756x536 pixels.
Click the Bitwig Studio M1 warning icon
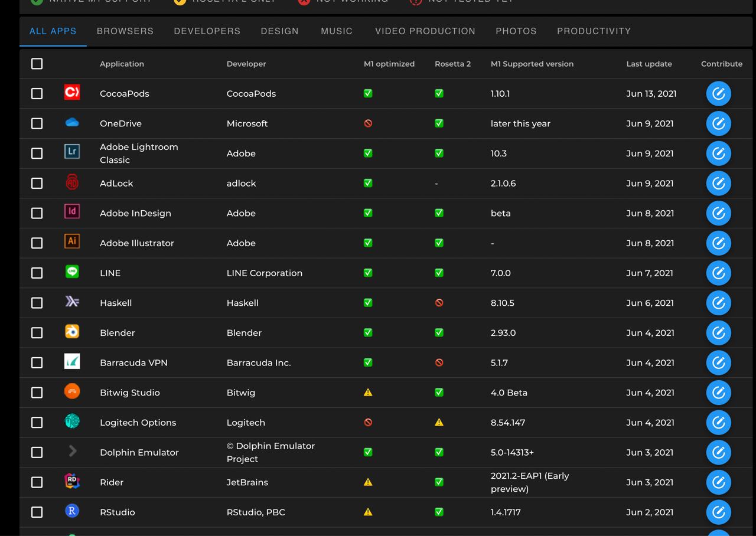point(368,393)
